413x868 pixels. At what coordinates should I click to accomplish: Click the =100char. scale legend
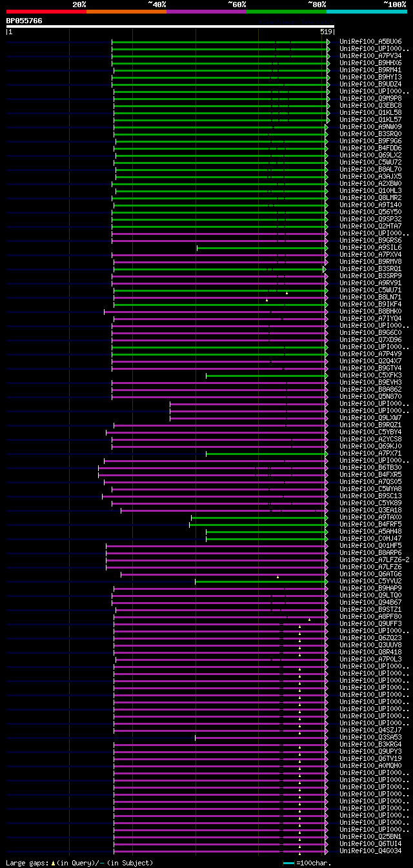click(x=307, y=862)
